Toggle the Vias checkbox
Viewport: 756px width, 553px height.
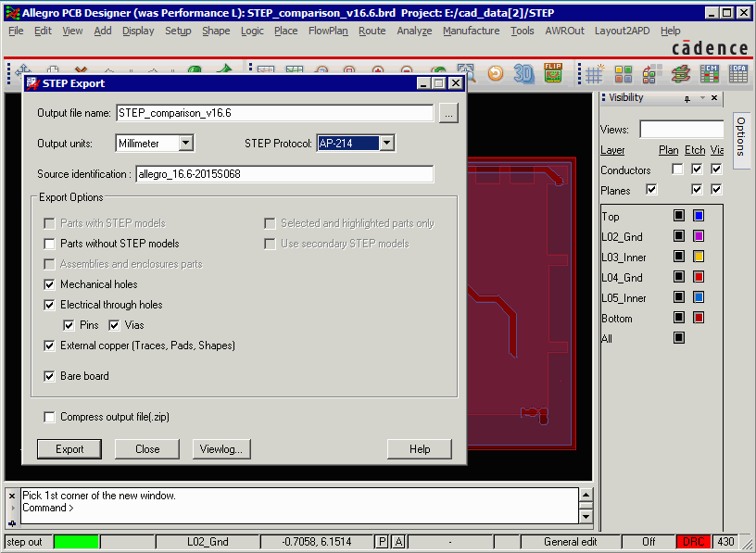114,325
